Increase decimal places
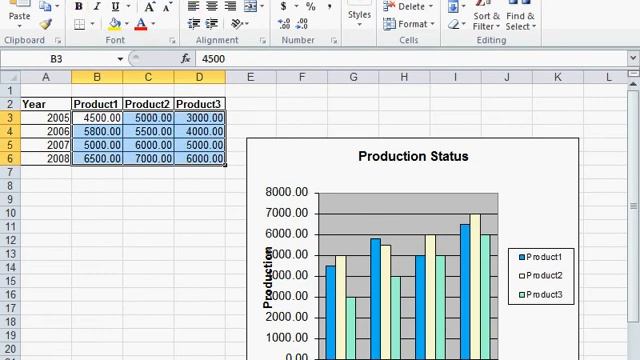This screenshot has width=640, height=360. [x=284, y=24]
